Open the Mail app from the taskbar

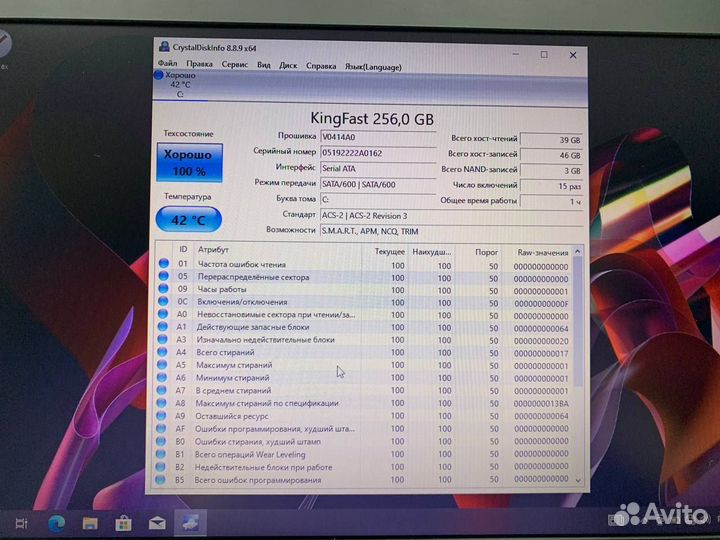pyautogui.click(x=157, y=522)
